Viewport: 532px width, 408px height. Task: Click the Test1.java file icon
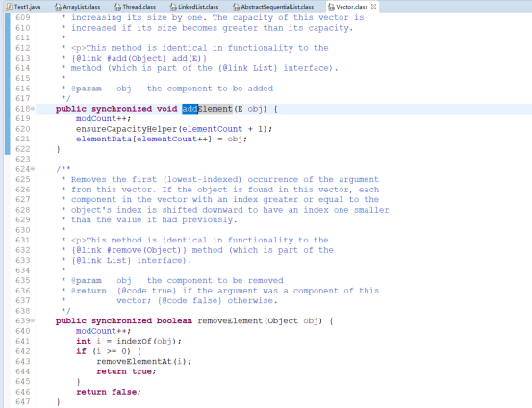pyautogui.click(x=10, y=7)
